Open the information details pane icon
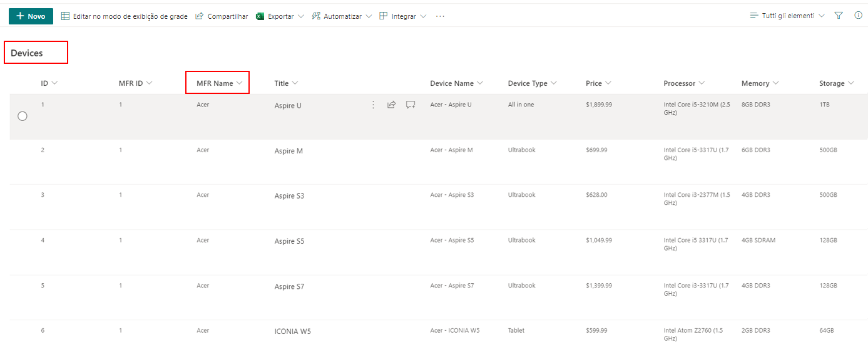 [x=858, y=16]
